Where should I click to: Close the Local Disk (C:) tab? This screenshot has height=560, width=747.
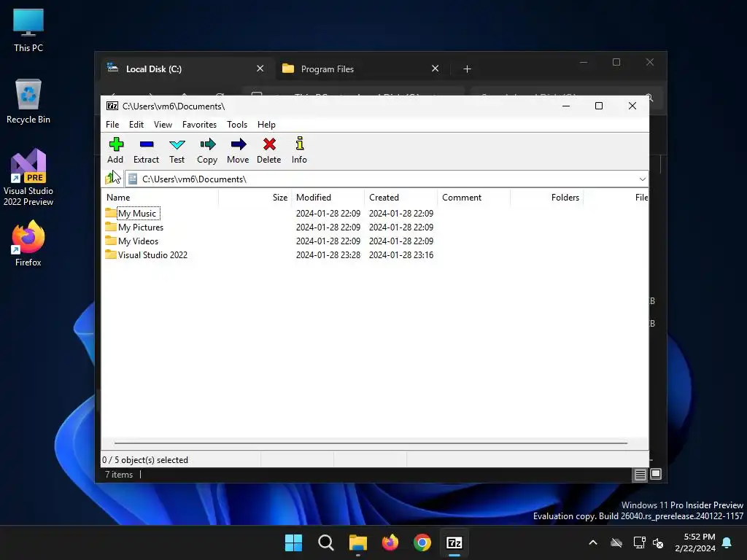tap(260, 69)
